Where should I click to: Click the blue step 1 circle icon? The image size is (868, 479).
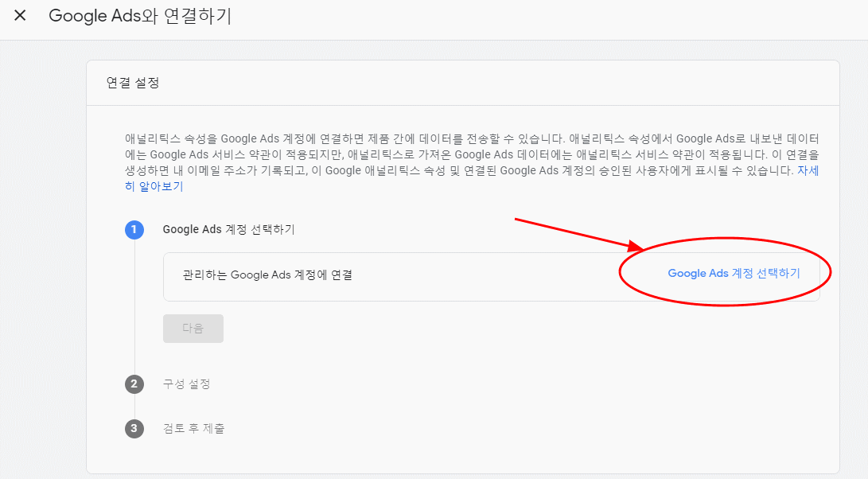point(134,229)
